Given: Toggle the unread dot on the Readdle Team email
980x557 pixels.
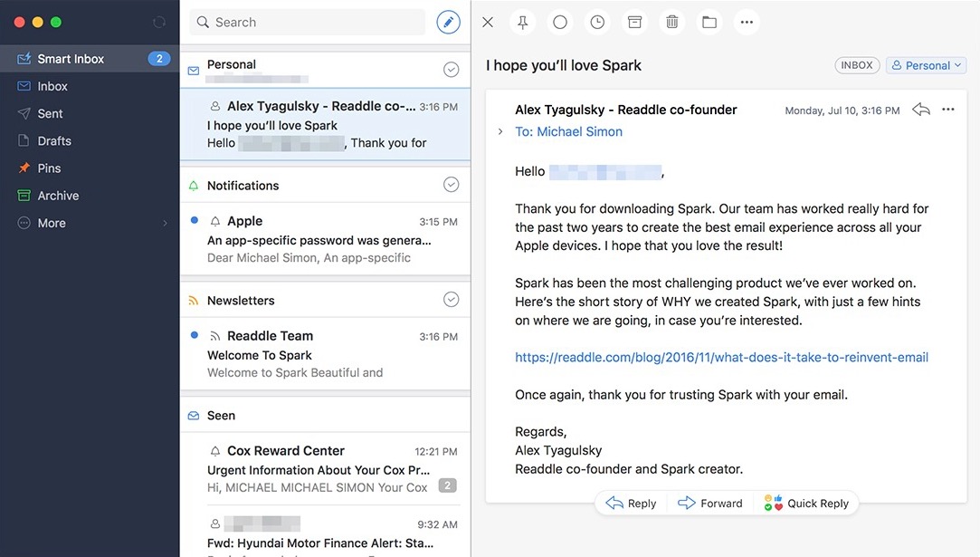Looking at the screenshot, I should (x=195, y=335).
